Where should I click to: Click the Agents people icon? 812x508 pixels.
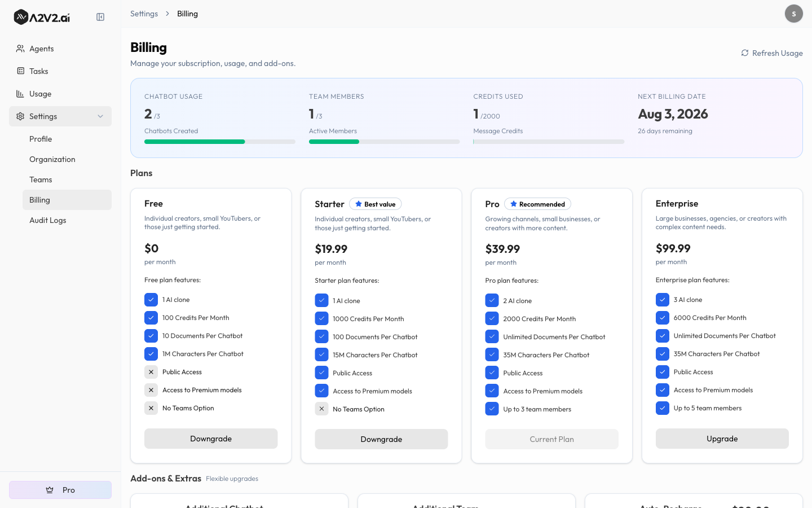click(x=20, y=49)
